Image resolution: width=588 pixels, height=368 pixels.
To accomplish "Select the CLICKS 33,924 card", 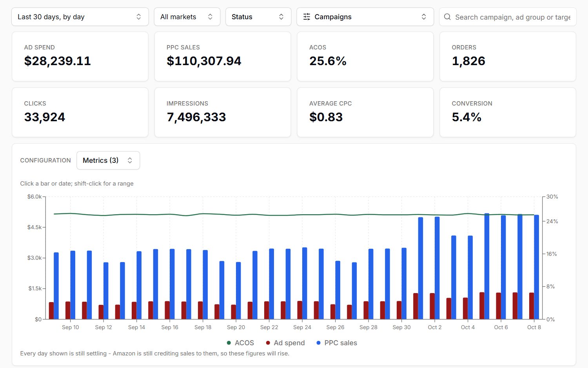I will pyautogui.click(x=80, y=112).
